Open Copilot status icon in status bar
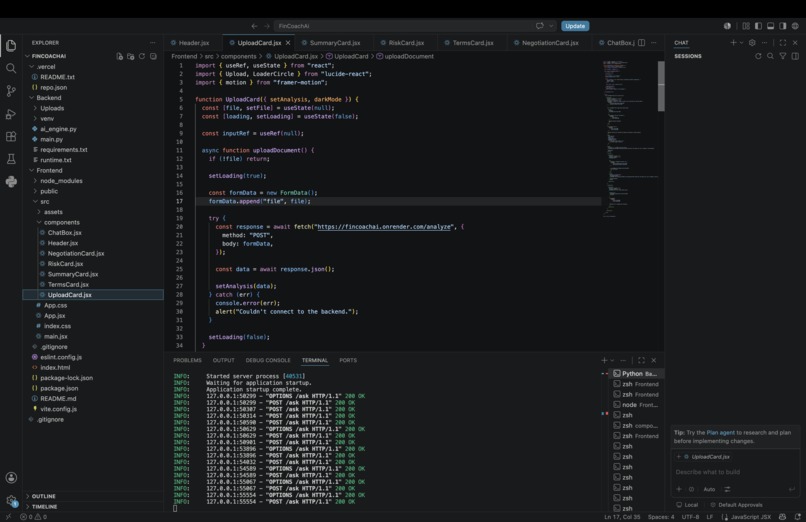 click(782, 517)
